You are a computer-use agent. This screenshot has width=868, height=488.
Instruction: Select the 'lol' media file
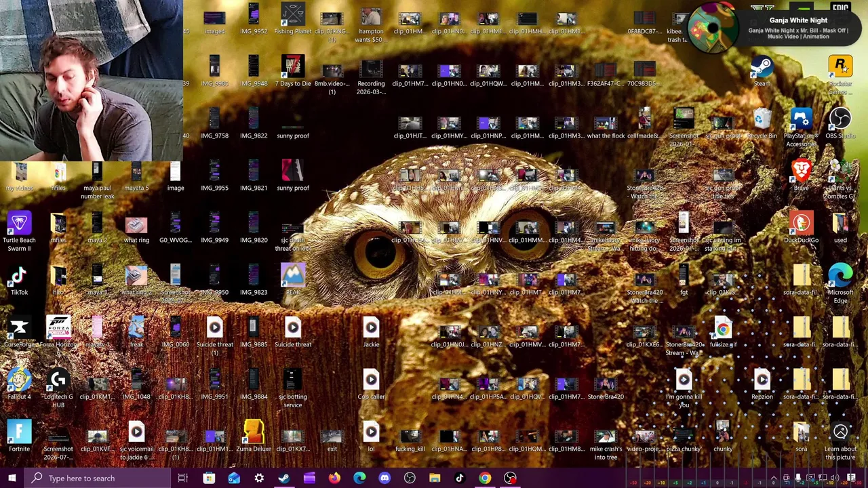point(371,436)
